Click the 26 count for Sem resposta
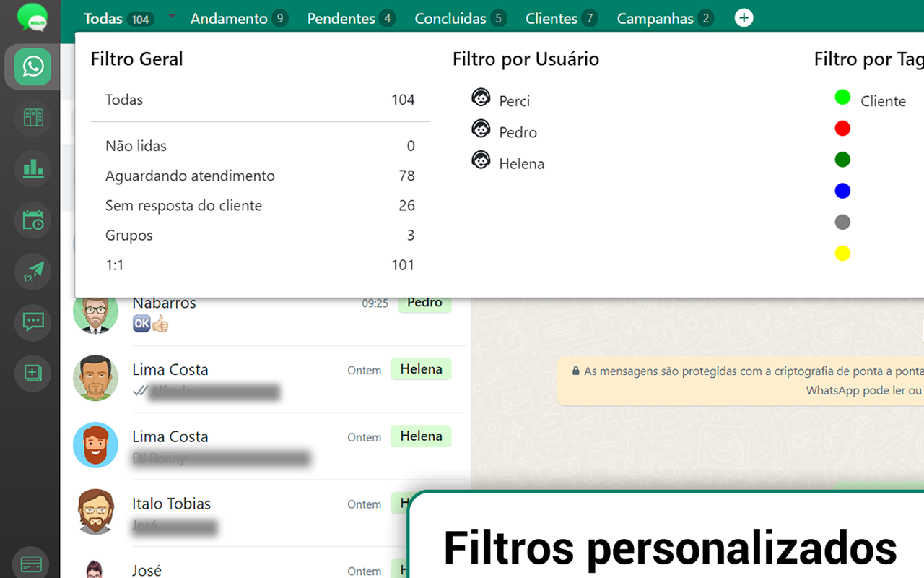The image size is (924, 578). (x=406, y=206)
